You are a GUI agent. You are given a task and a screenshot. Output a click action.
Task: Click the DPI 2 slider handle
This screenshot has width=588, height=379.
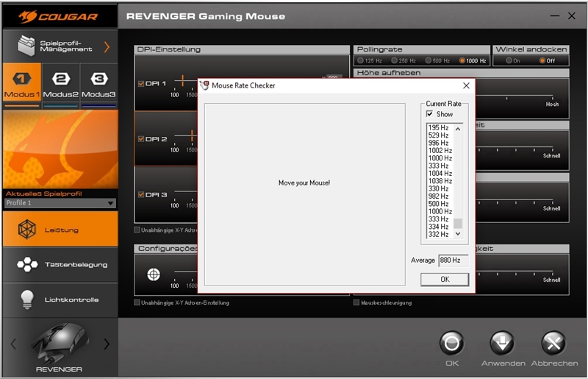click(192, 136)
